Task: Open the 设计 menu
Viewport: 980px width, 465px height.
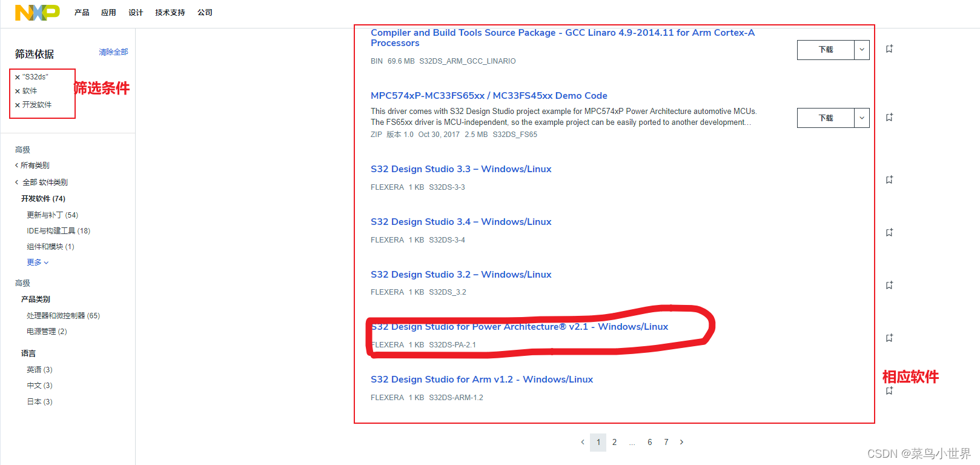Action: [136, 12]
